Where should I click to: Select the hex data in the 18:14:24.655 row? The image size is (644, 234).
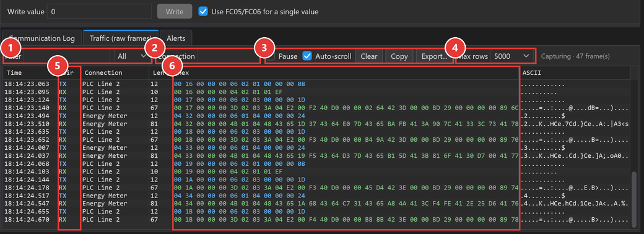pyautogui.click(x=240, y=212)
